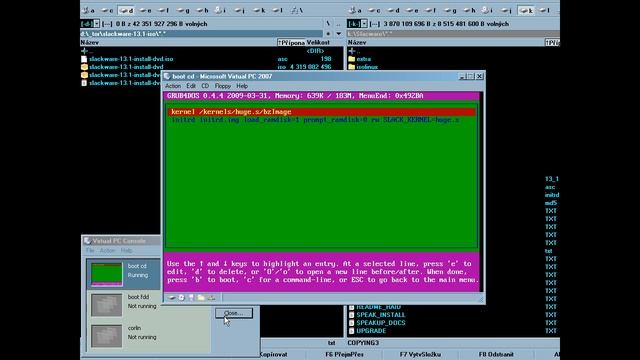Switch left panel to drive c
The image size is (640, 360).
point(107,10)
